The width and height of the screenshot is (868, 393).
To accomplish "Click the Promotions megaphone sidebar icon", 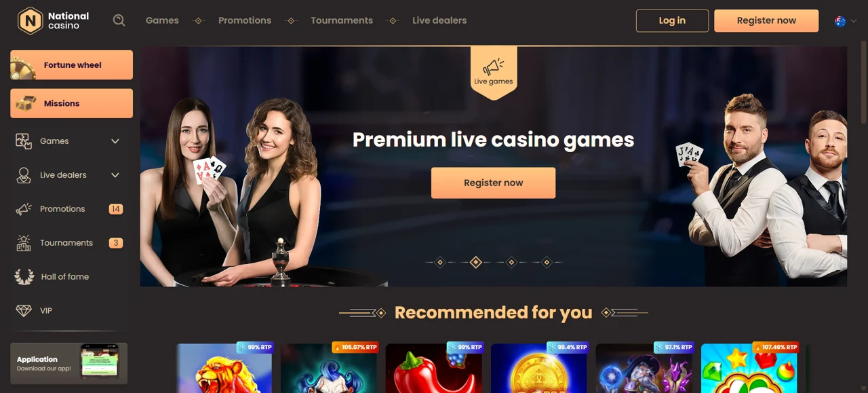I will [x=24, y=209].
